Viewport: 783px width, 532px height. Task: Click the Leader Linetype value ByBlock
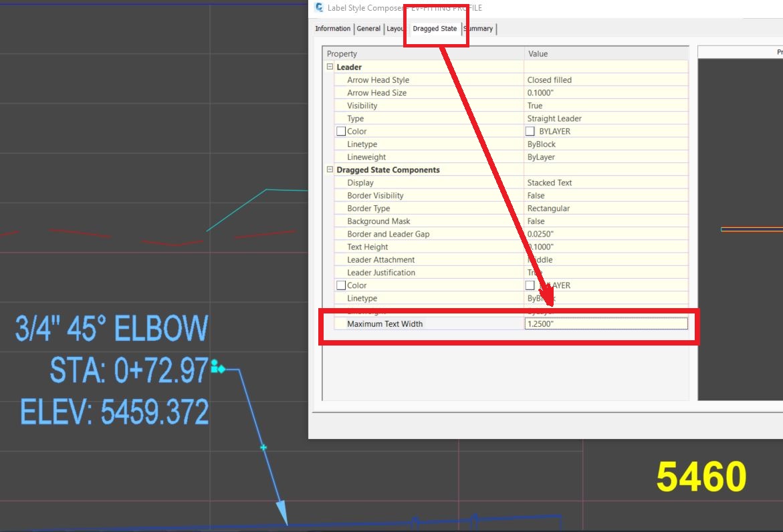(x=606, y=144)
